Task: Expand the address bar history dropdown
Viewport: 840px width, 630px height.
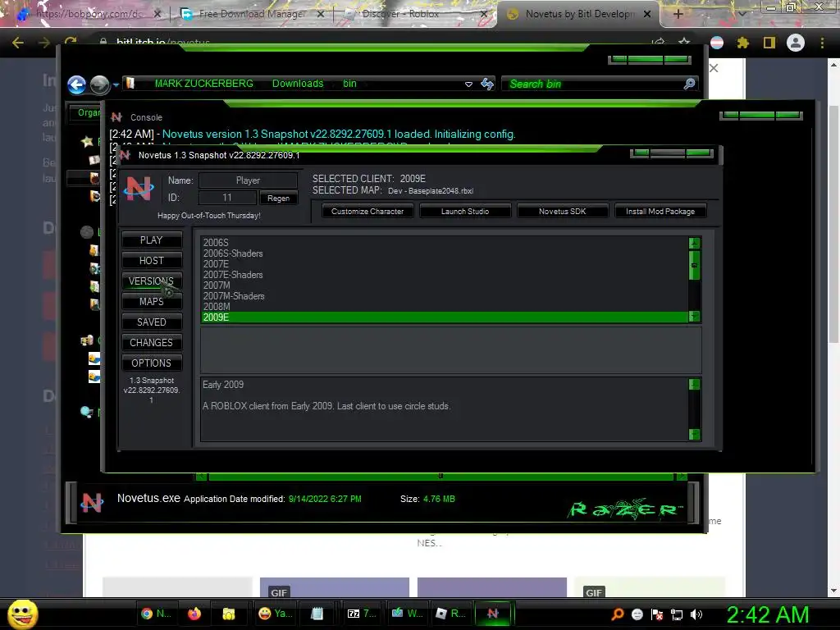Action: (468, 84)
